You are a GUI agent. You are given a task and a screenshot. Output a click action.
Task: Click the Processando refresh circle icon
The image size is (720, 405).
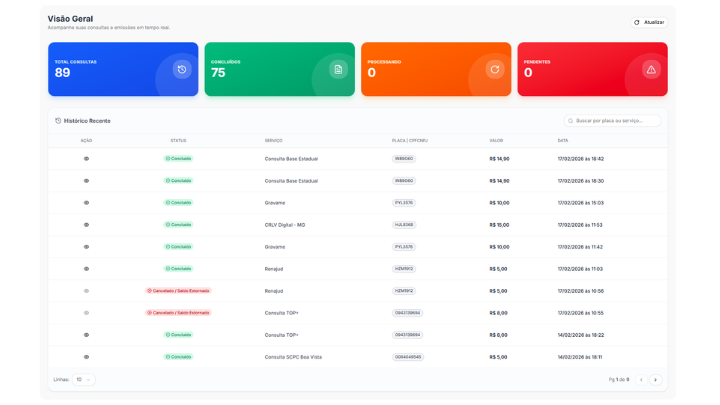[x=494, y=69]
